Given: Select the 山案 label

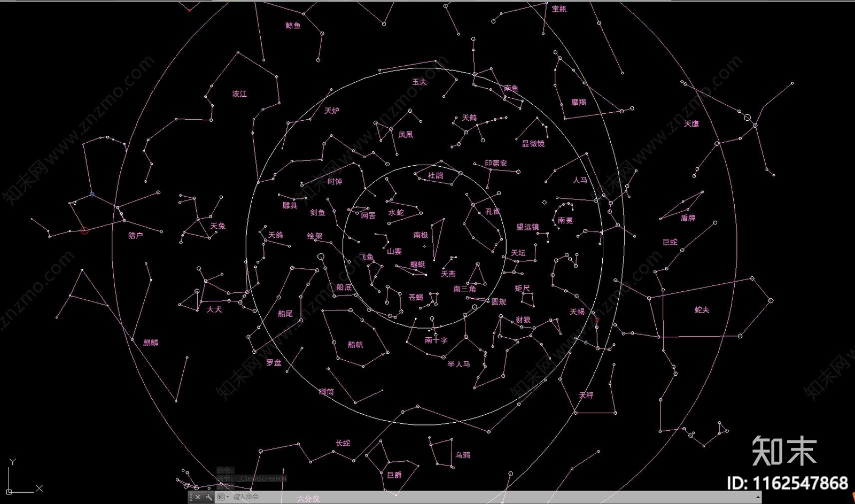Looking at the screenshot, I should tap(394, 251).
